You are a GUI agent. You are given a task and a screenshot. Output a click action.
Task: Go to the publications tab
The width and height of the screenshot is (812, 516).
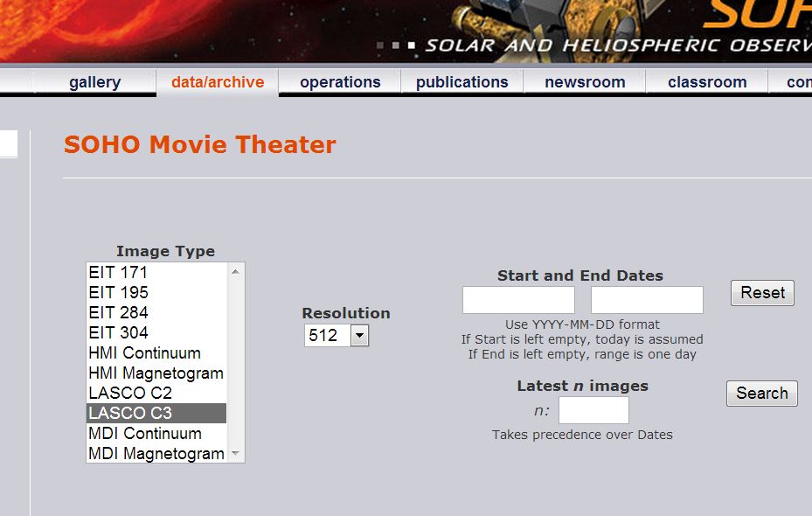[462, 82]
